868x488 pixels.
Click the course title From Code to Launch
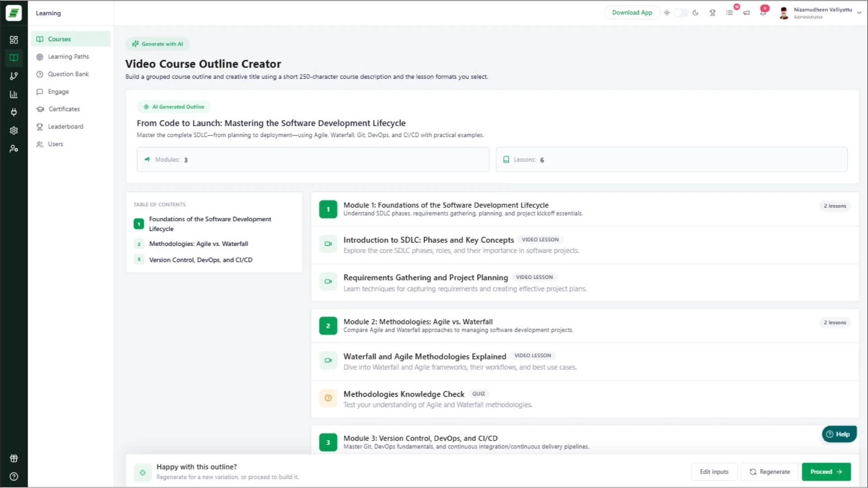[271, 123]
